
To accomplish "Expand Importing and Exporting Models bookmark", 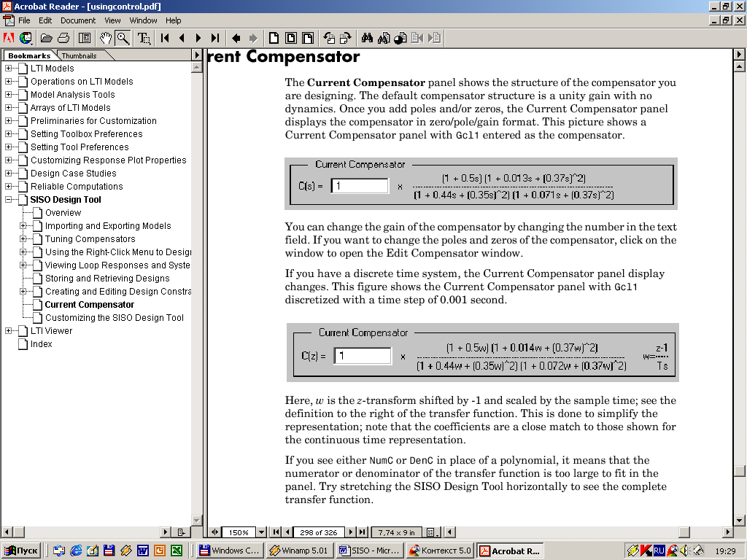I will coord(23,226).
